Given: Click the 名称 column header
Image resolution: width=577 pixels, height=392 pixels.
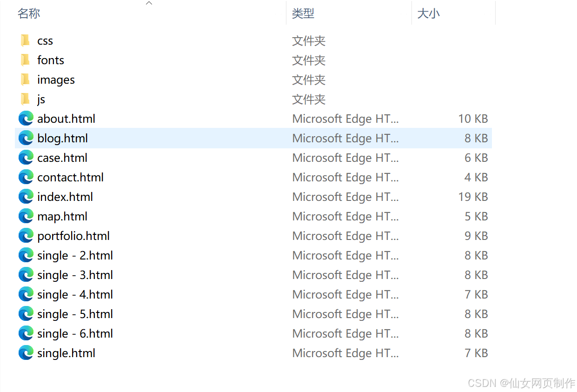Looking at the screenshot, I should pyautogui.click(x=29, y=13).
